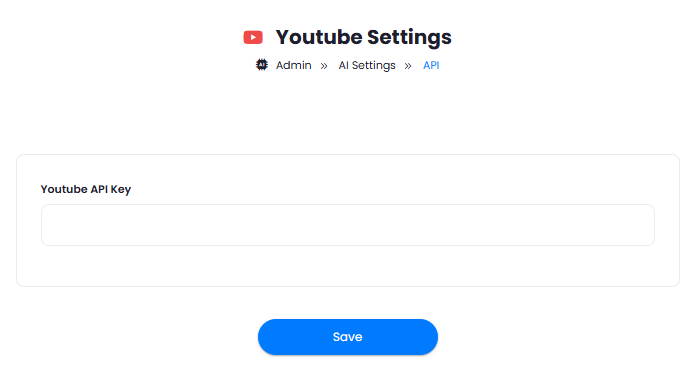Select the blue API breadcrumb item
Screen dimensions: 692x369
431,65
